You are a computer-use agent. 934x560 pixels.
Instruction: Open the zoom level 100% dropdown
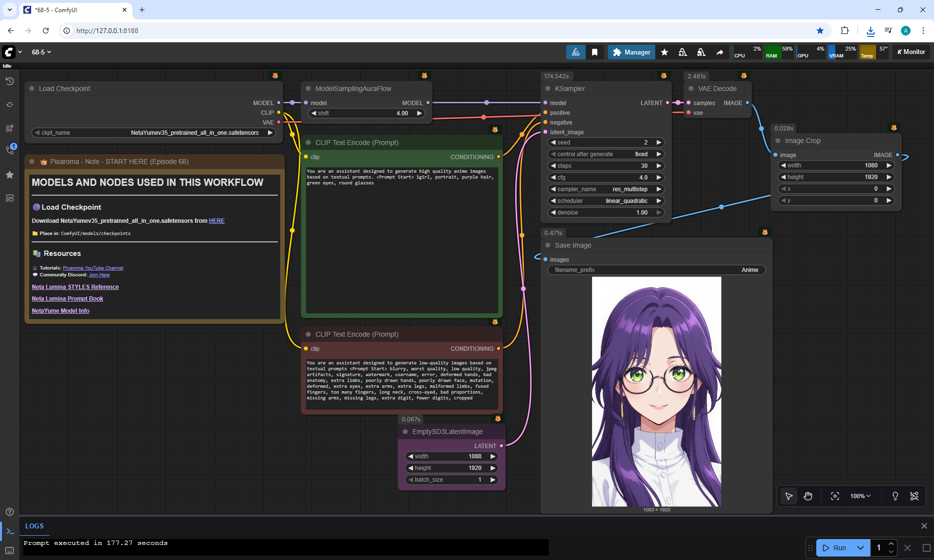tap(860, 496)
